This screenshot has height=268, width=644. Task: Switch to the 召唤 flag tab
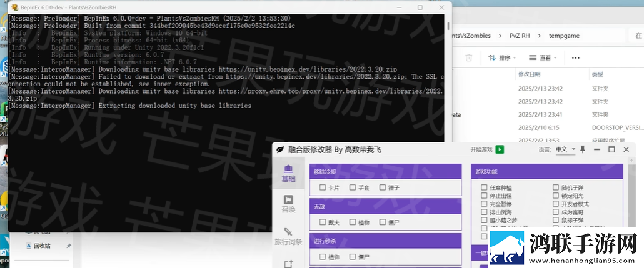(x=288, y=204)
